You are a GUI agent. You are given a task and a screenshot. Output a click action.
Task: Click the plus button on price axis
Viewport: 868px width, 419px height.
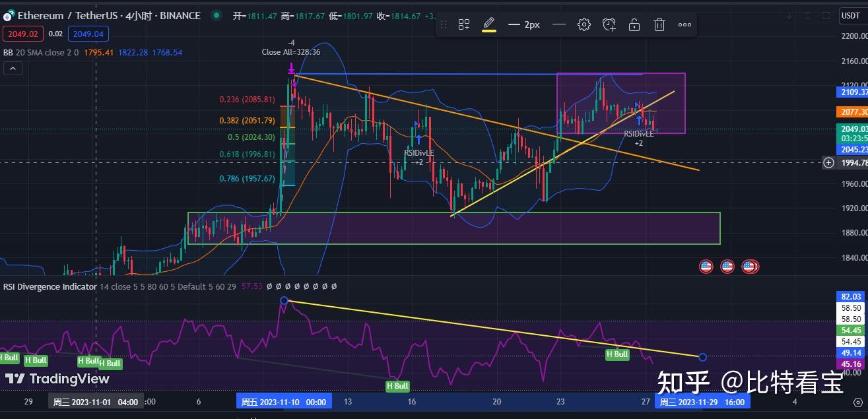tap(829, 162)
